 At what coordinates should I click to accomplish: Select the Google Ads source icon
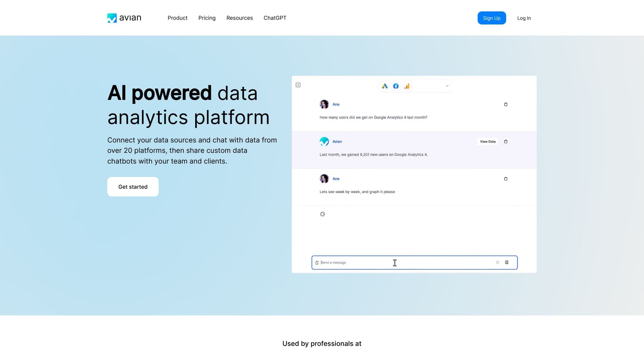click(x=385, y=86)
